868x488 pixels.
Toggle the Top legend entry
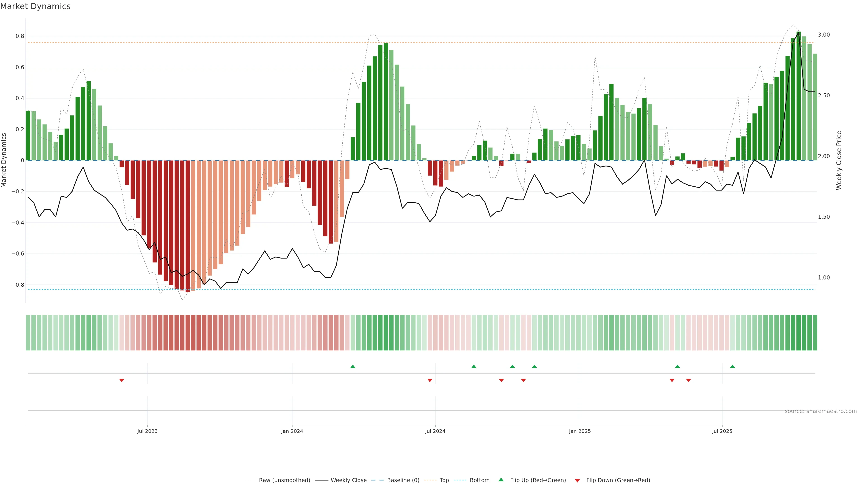(x=444, y=480)
